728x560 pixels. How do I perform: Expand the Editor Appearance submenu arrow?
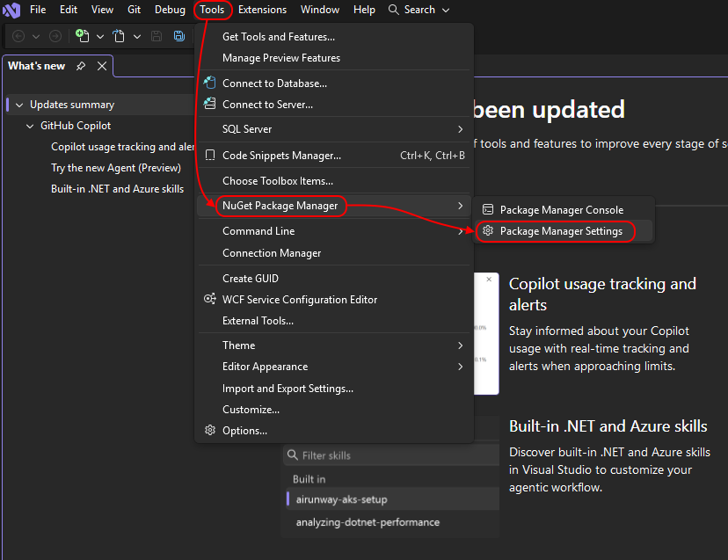click(x=460, y=367)
